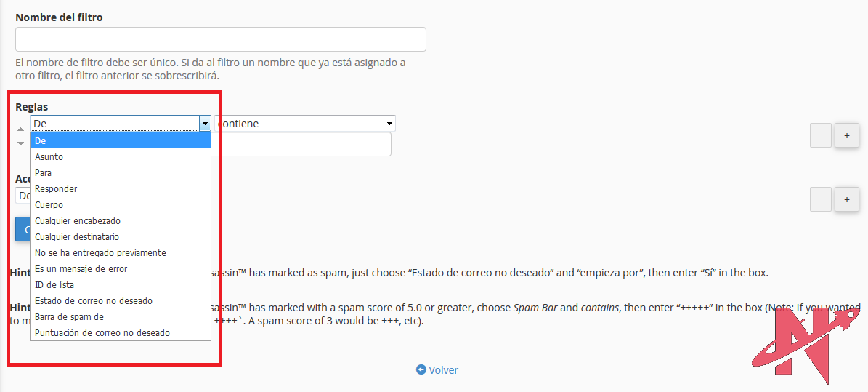Choose Es un mensaje de error

pos(81,269)
